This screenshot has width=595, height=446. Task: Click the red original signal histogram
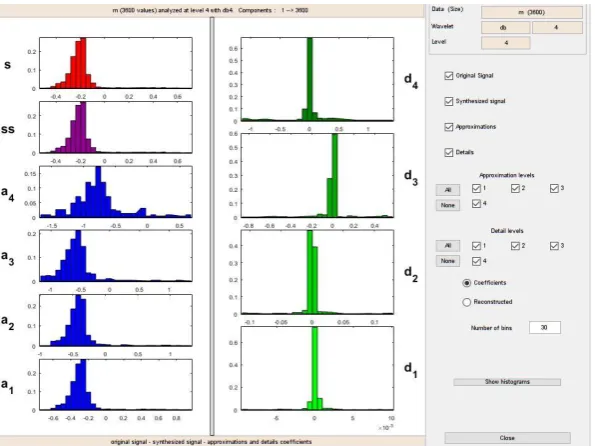pos(116,63)
